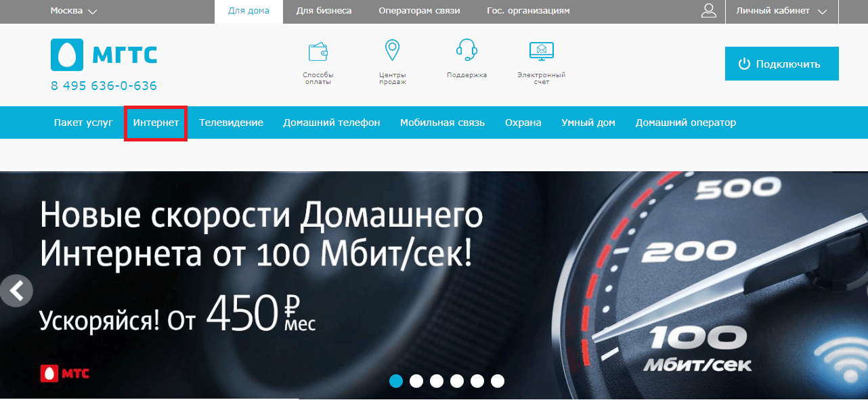The width and height of the screenshot is (868, 400).
Task: Jump to the last carousel slide dot
Action: 498,381
